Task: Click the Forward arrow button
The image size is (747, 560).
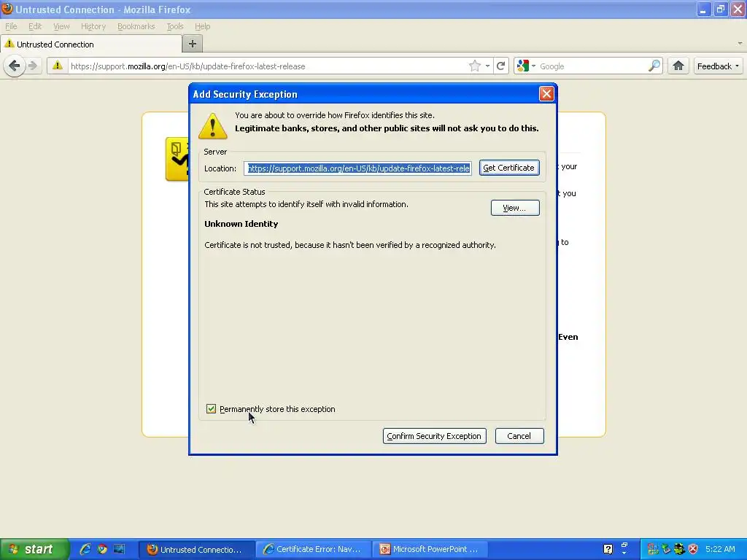Action: [x=32, y=66]
